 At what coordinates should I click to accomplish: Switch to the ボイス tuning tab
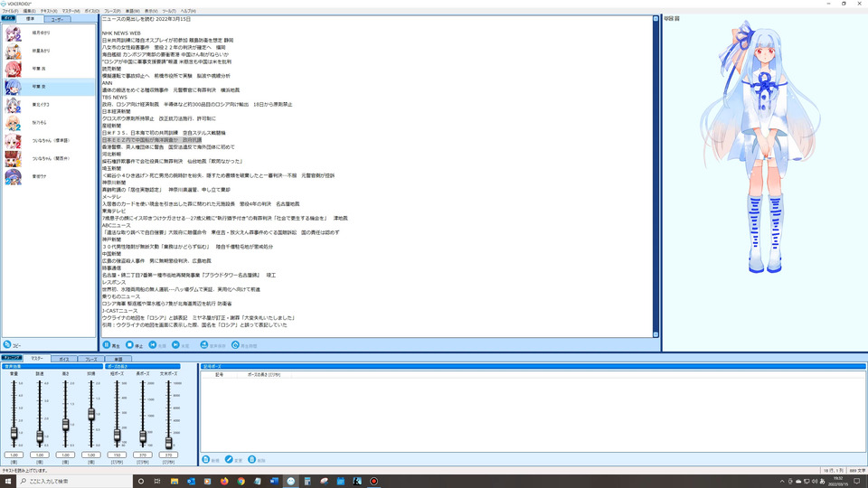pyautogui.click(x=64, y=359)
